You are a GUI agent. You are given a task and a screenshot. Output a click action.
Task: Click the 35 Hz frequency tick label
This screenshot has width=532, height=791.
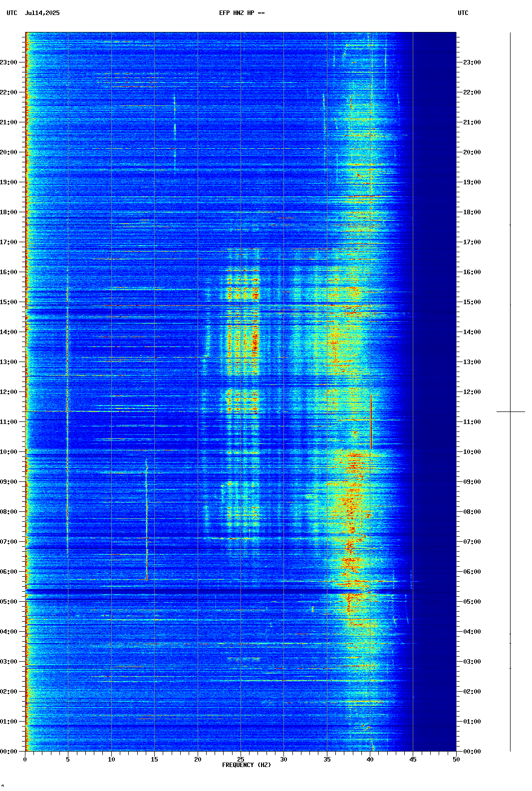click(327, 760)
